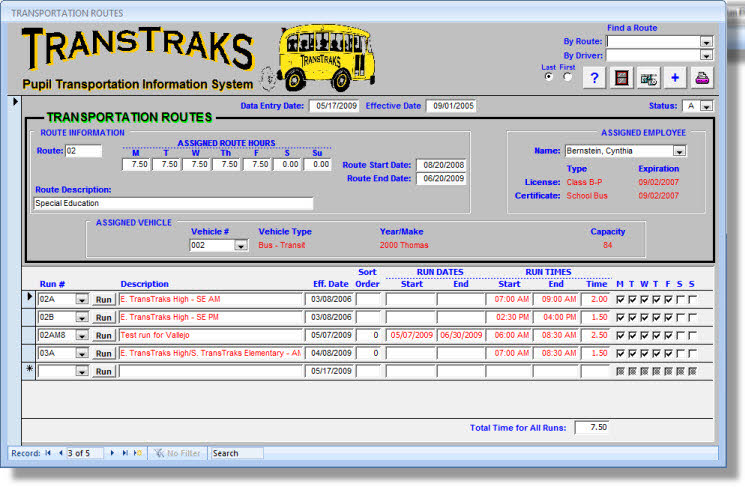Expand the Status dropdown
The width and height of the screenshot is (745, 487).
coord(706,106)
